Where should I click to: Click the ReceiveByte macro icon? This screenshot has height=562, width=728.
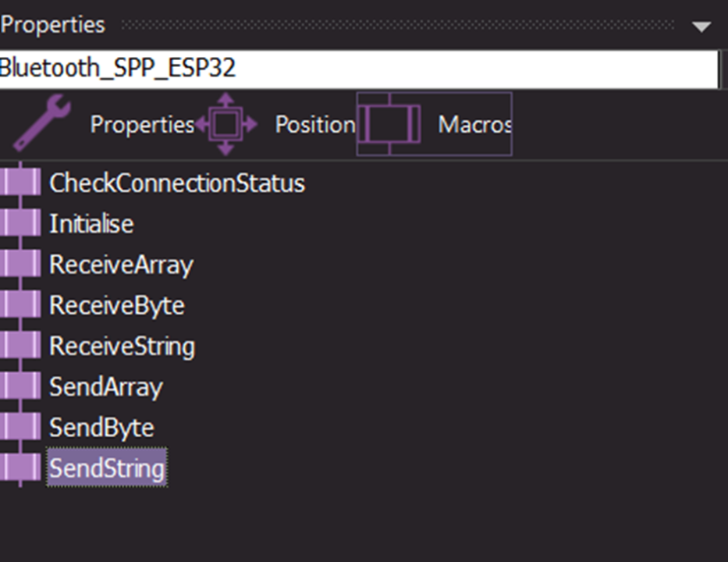pos(20,305)
